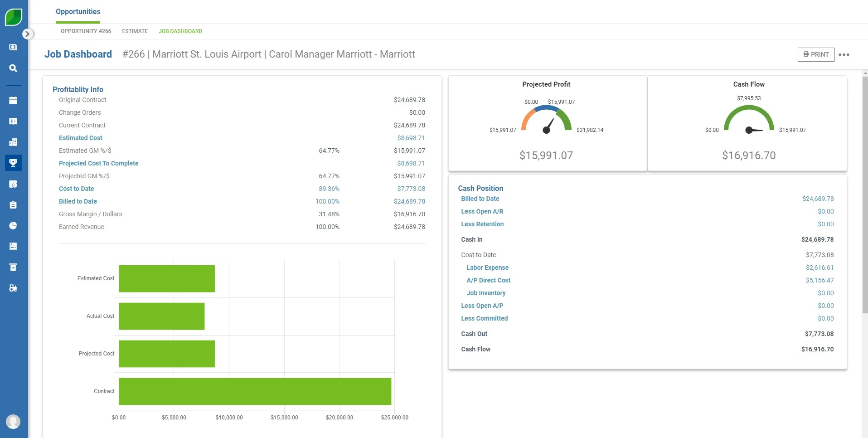The image size is (868, 438).
Task: Open search from the blue sidebar
Action: point(13,68)
